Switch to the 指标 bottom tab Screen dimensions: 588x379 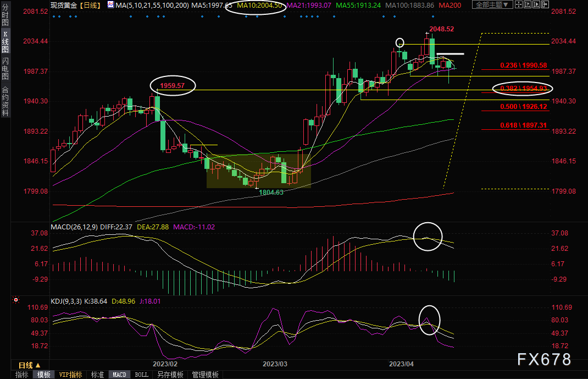(22, 375)
